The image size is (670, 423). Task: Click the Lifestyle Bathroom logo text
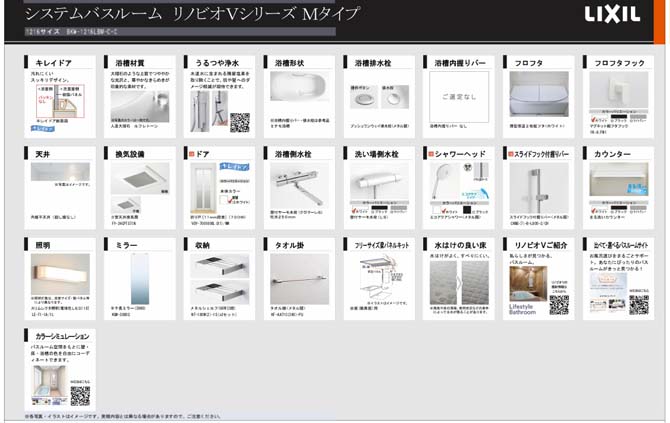tap(522, 309)
